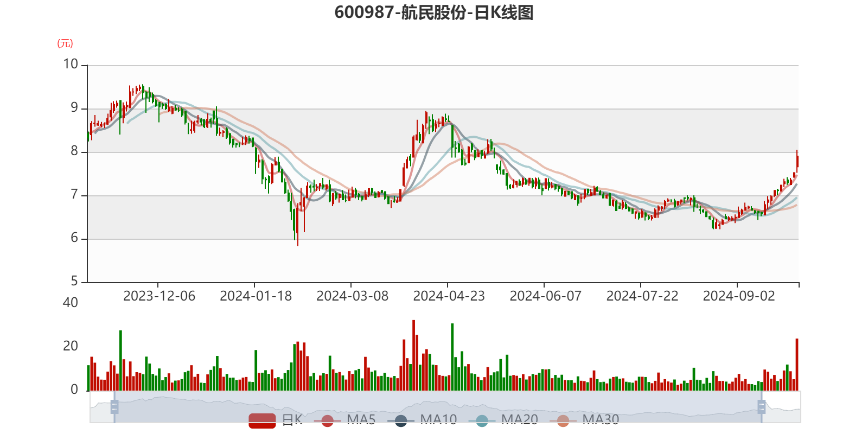Click the 2024-09-02 date axis label
The height and width of the screenshot is (434, 868).
739,296
